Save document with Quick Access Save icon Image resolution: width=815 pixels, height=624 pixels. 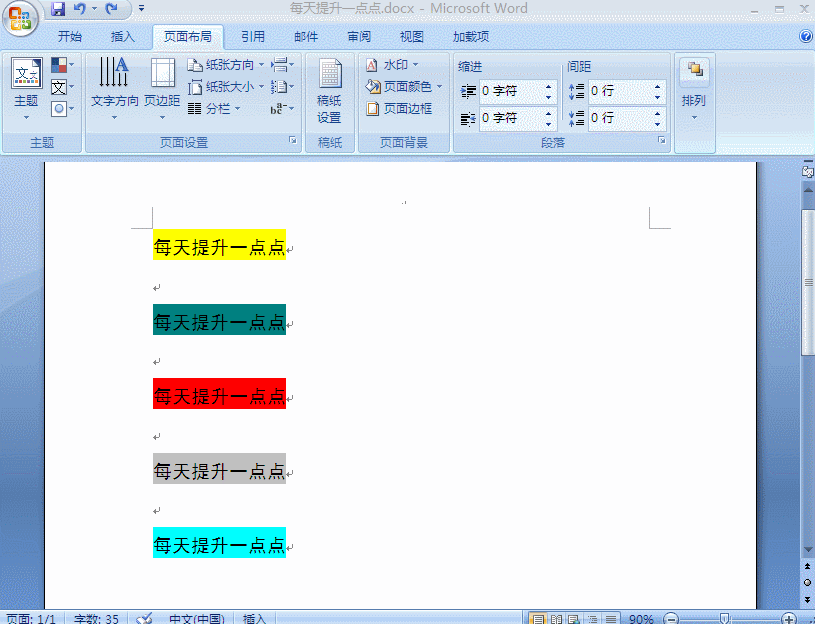pyautogui.click(x=58, y=9)
